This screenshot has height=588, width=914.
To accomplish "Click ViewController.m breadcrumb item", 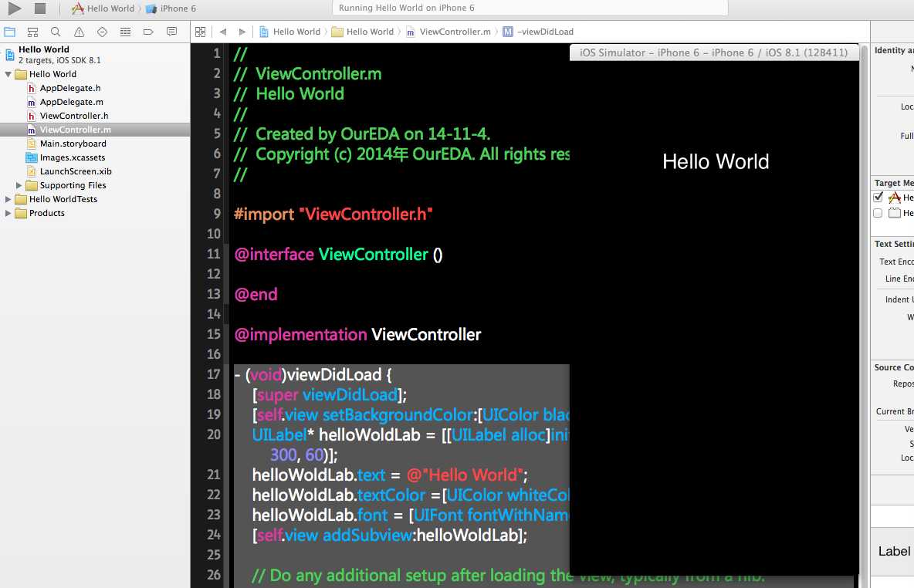I will coord(449,32).
